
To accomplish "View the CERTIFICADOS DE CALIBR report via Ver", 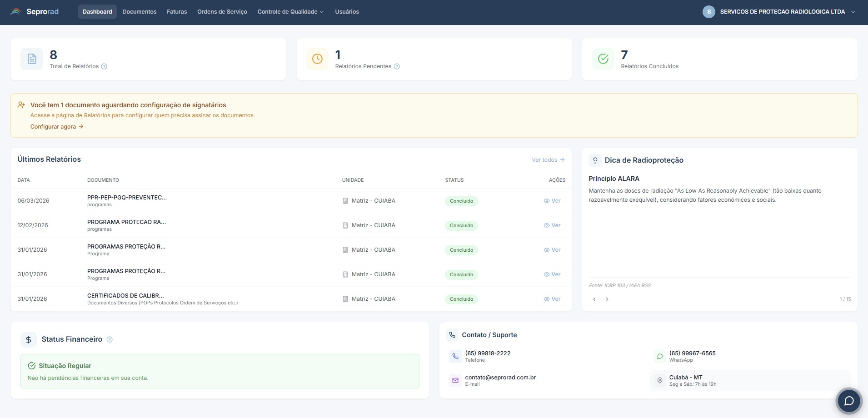I will pyautogui.click(x=553, y=299).
